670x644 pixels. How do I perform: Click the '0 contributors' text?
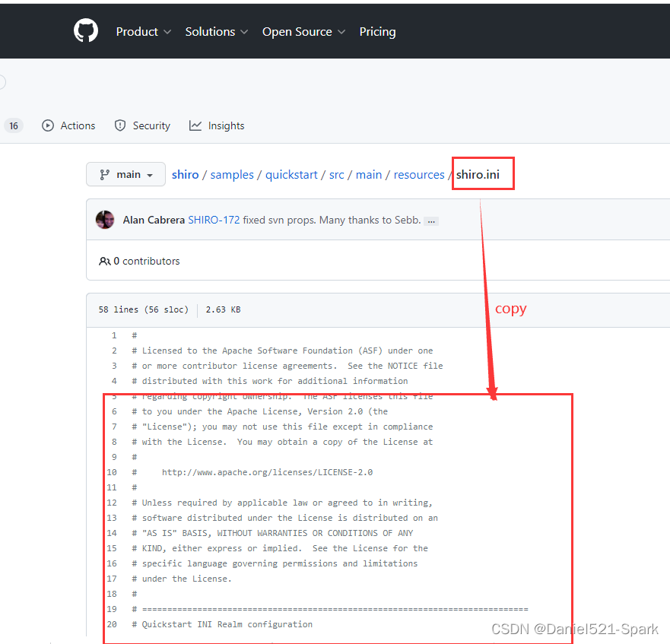tap(147, 261)
